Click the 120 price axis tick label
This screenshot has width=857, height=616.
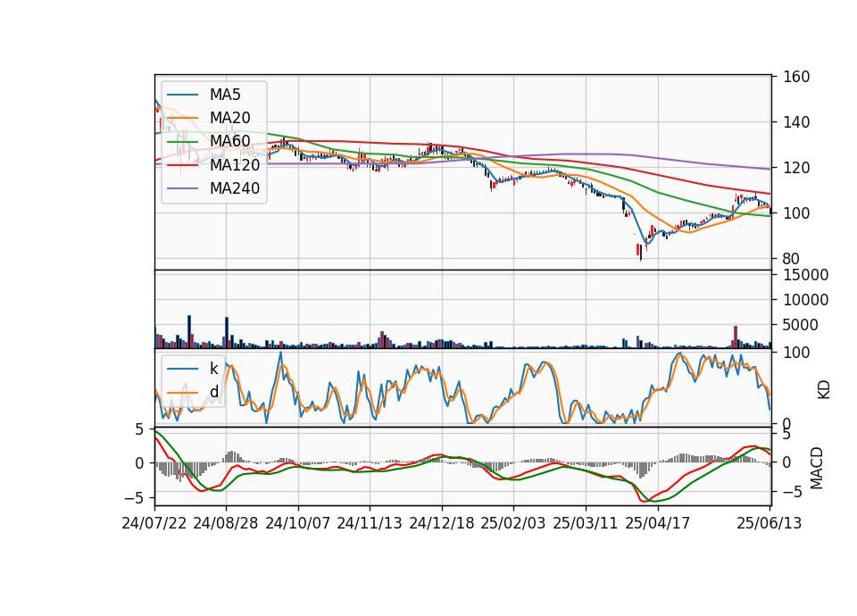795,167
